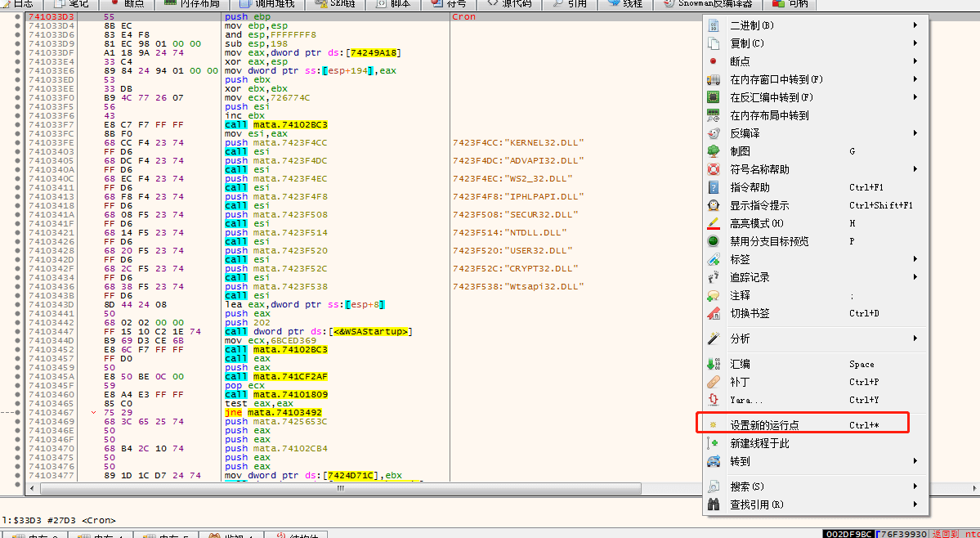Viewport: 980px width, 538px height.
Task: Switch to the 源代码 source tab
Action: pos(509,4)
